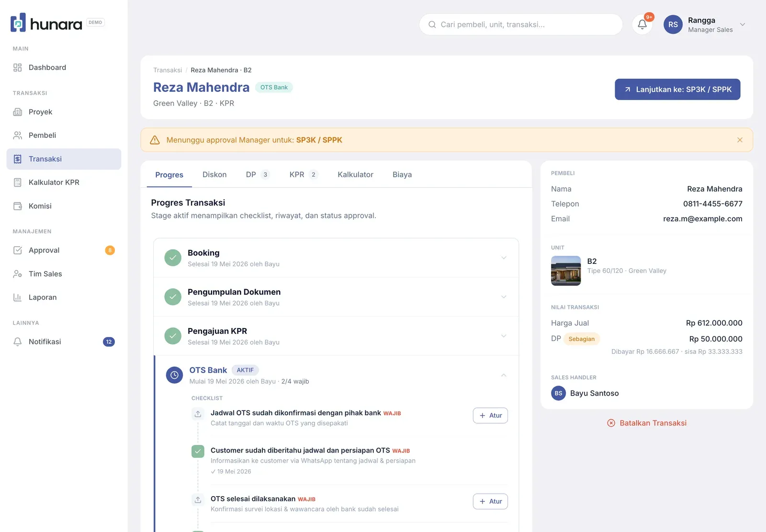This screenshot has width=766, height=532.
Task: Click email reza.m@example.com
Action: click(702, 219)
